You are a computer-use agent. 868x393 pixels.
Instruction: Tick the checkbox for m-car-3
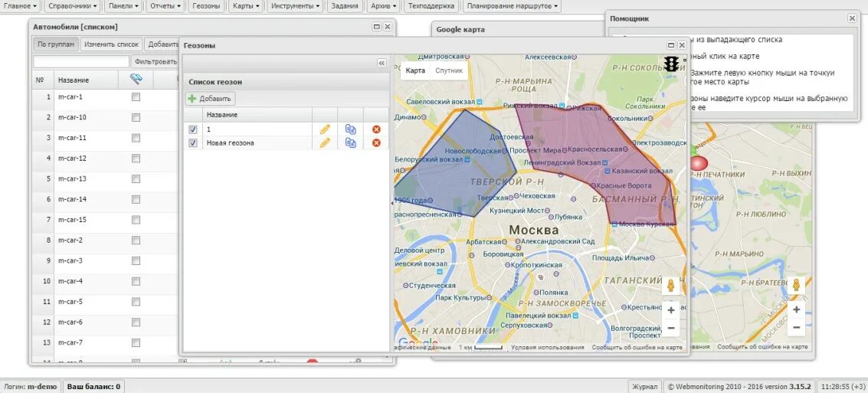click(x=136, y=260)
